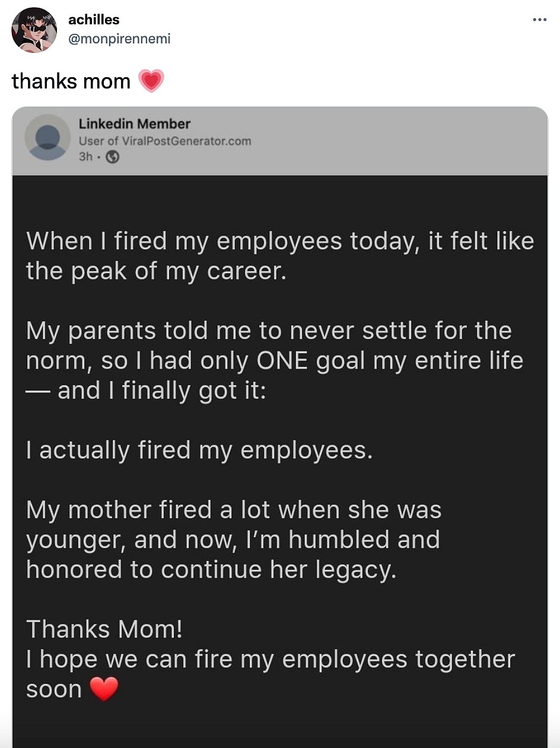Image resolution: width=560 pixels, height=748 pixels.
Task: Open the tweet's more options ellipsis
Action: point(539,19)
